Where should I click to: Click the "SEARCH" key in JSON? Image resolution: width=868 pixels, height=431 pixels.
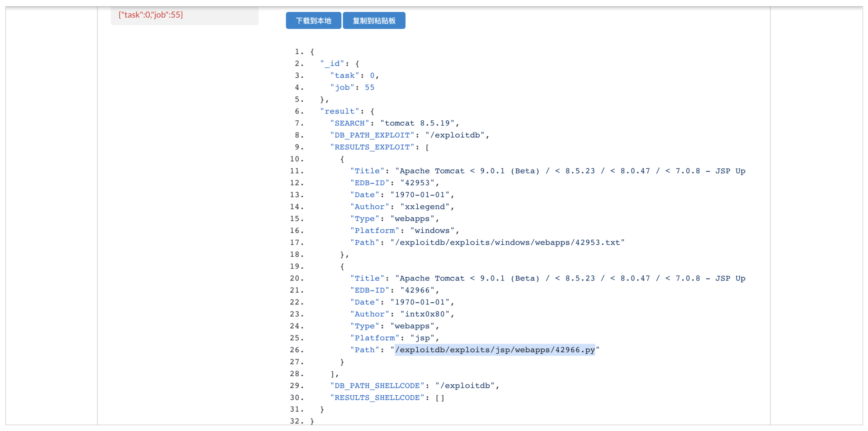tap(349, 123)
